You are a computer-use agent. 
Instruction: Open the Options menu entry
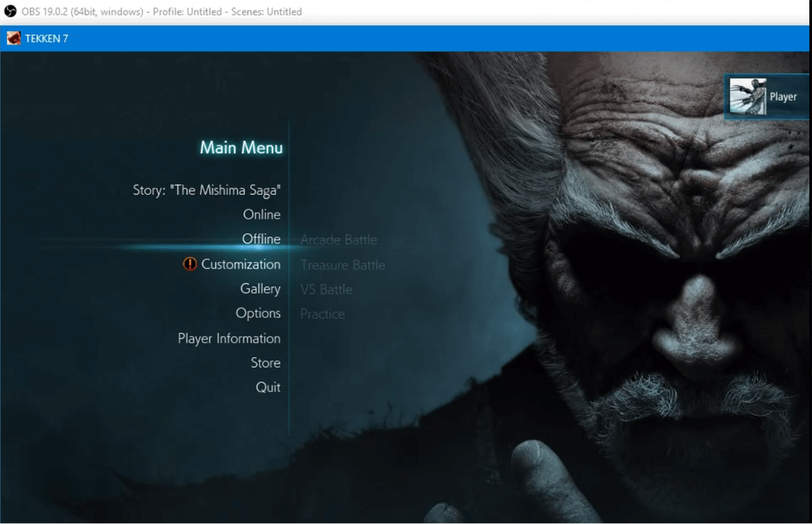(x=258, y=313)
